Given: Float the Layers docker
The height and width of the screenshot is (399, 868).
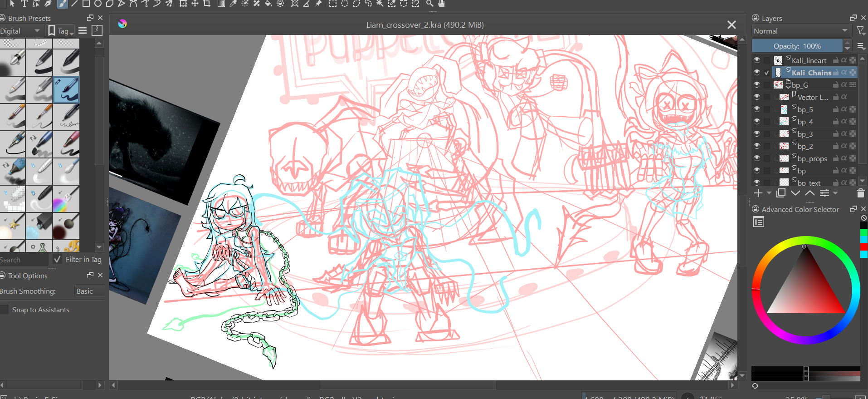Looking at the screenshot, I should (x=853, y=18).
